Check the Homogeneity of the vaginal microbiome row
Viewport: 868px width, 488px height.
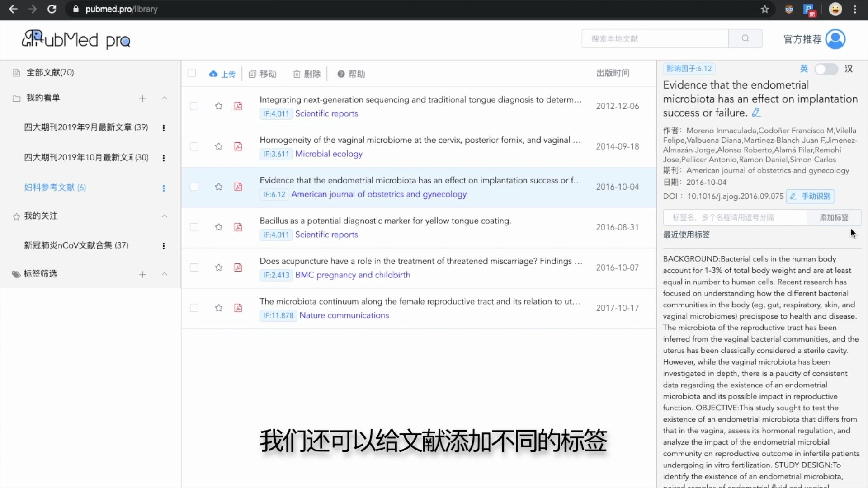point(194,146)
